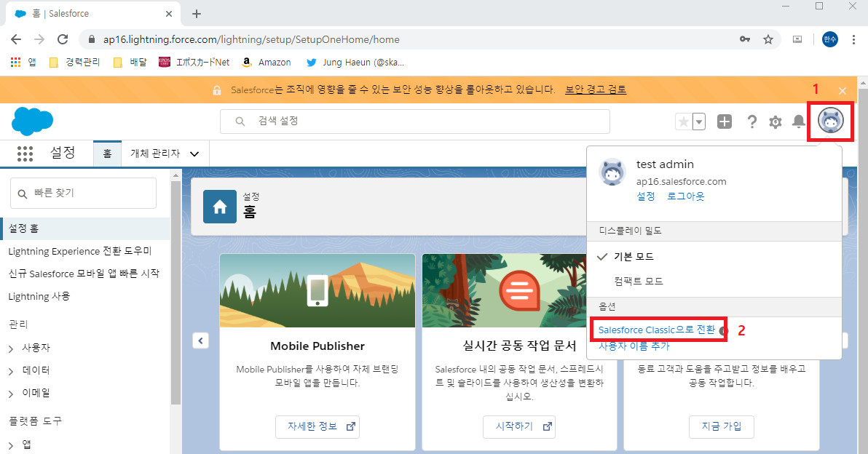Open the App Launcher dots grid
Image resolution: width=868 pixels, height=454 pixels.
(25, 154)
